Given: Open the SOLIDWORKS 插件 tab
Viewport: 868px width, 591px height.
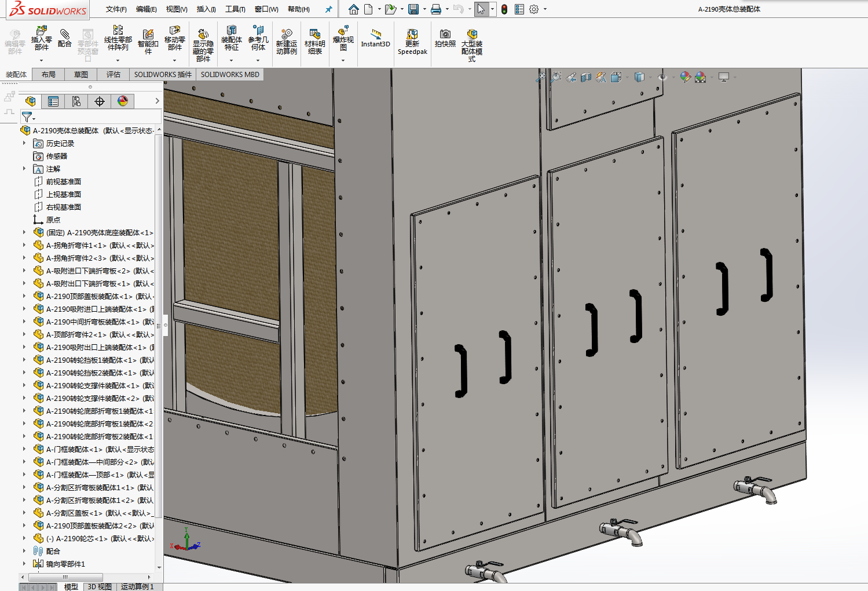Looking at the screenshot, I should coord(163,75).
